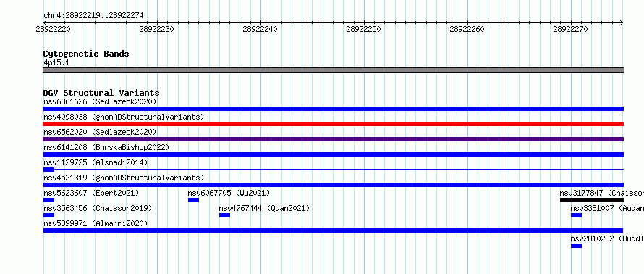Select the gray 4p15.1 cytogenetic band bar
This screenshot has height=274, width=644.
333,70
